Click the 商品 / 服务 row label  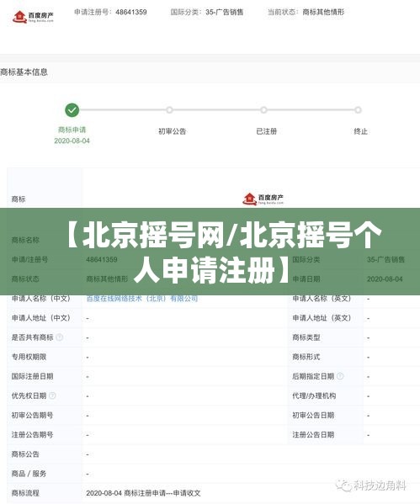[29, 474]
